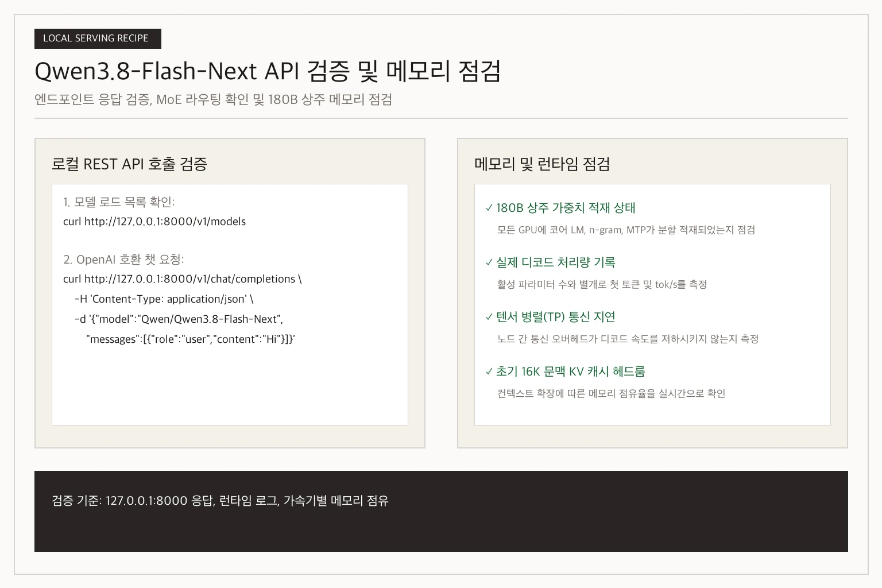Click the checkmark before '텐서 병렬(TP) 통신 지연'
The width and height of the screenshot is (882, 588).
(489, 317)
